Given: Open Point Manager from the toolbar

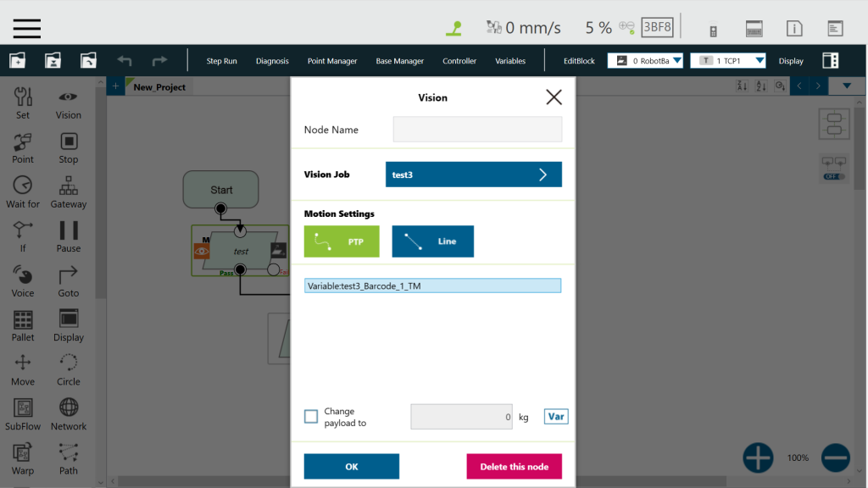Looking at the screenshot, I should point(331,61).
